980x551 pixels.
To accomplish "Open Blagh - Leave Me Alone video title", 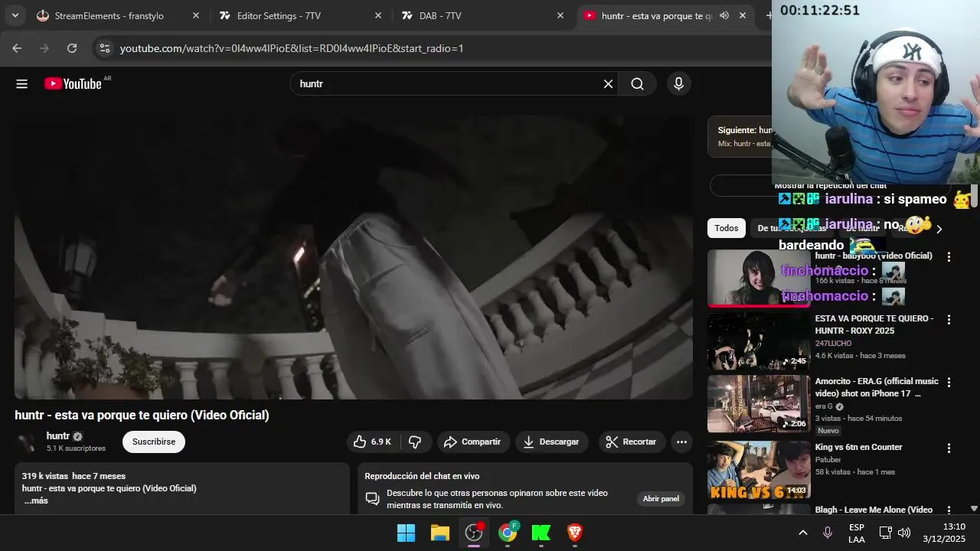I will pos(874,510).
